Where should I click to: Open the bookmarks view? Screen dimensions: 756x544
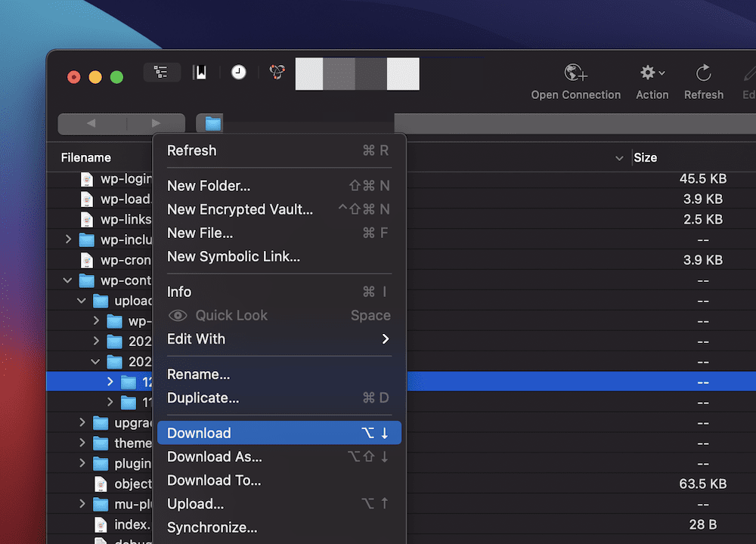pos(200,73)
